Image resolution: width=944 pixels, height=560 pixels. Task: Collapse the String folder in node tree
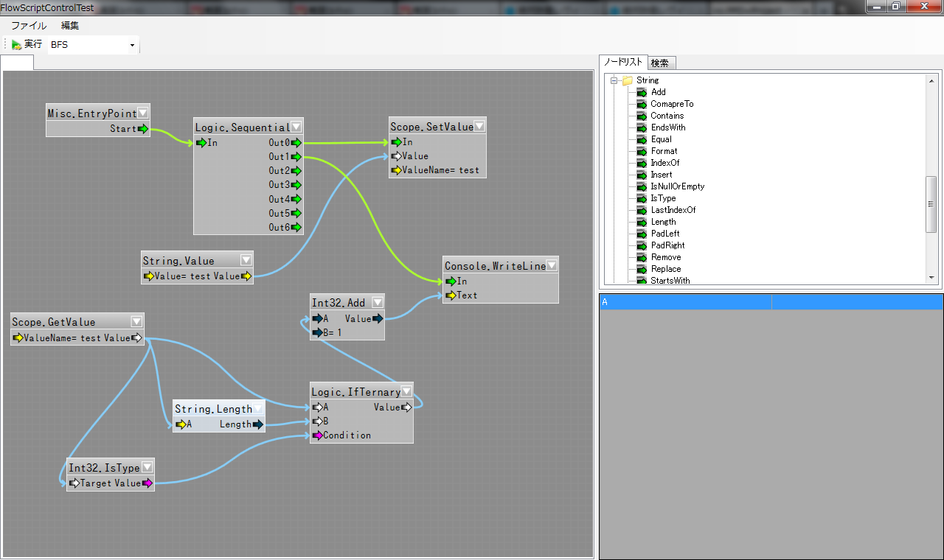(x=614, y=80)
